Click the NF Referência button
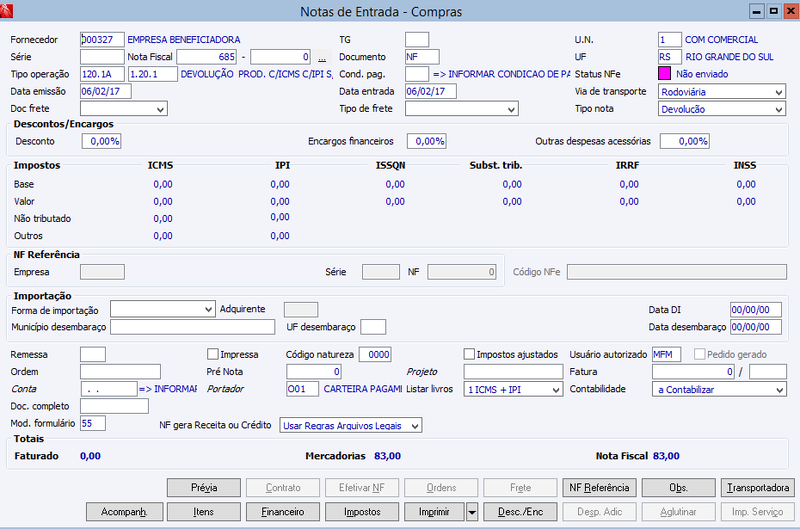 (599, 488)
